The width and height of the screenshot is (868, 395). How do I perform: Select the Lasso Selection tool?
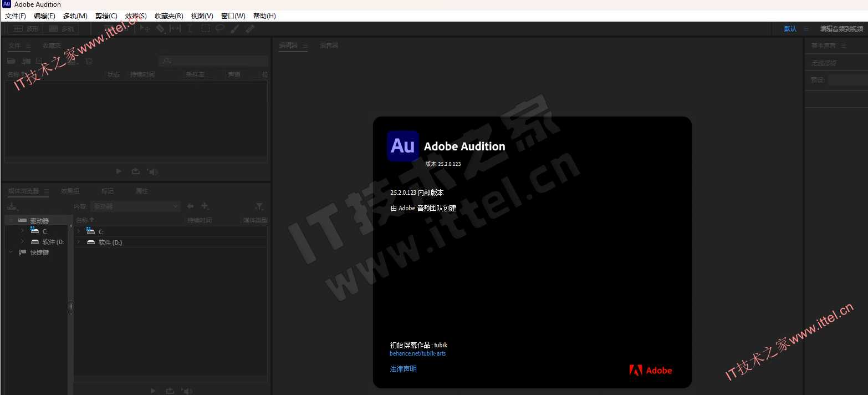point(220,29)
